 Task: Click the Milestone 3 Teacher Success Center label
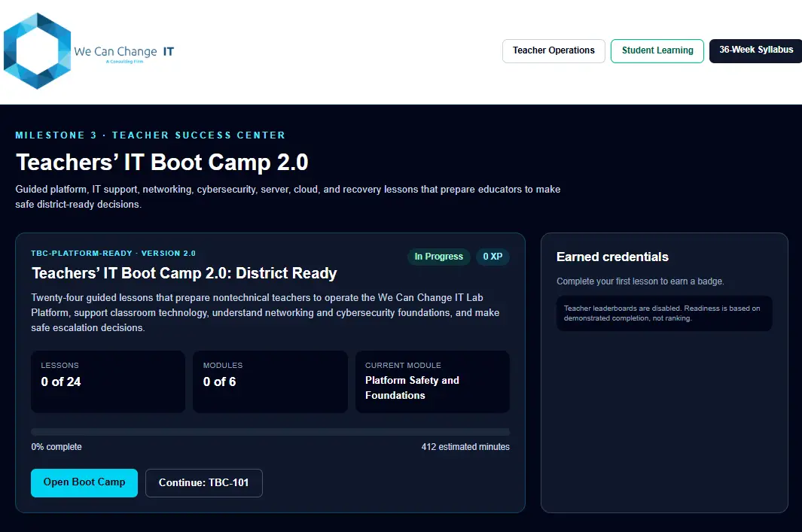151,135
